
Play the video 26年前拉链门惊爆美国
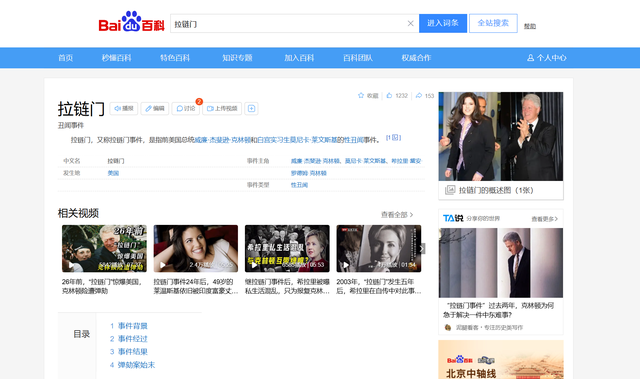104,248
